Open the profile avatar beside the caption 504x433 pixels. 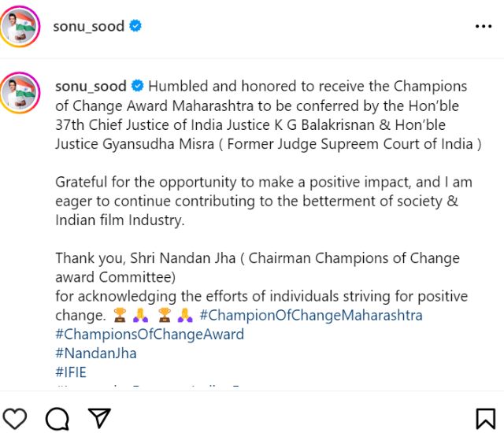pos(20,92)
